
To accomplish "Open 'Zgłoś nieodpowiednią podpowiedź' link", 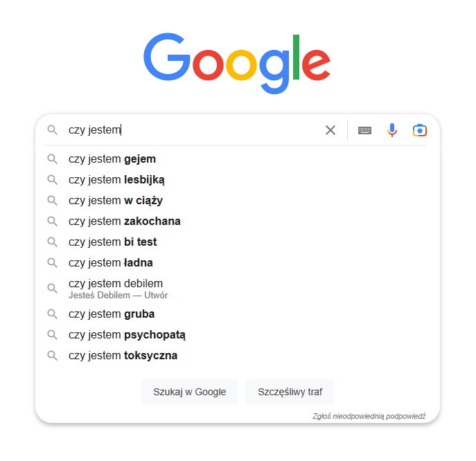I will pyautogui.click(x=369, y=416).
